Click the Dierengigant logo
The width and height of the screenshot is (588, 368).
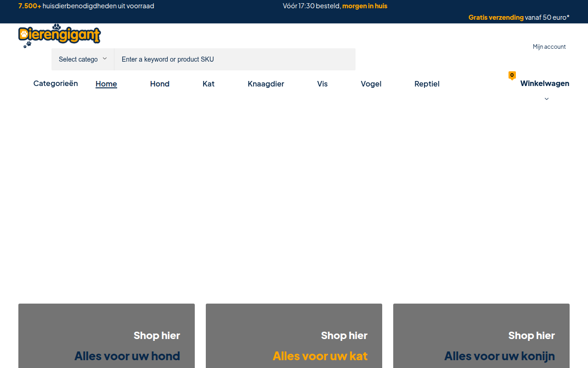[59, 36]
